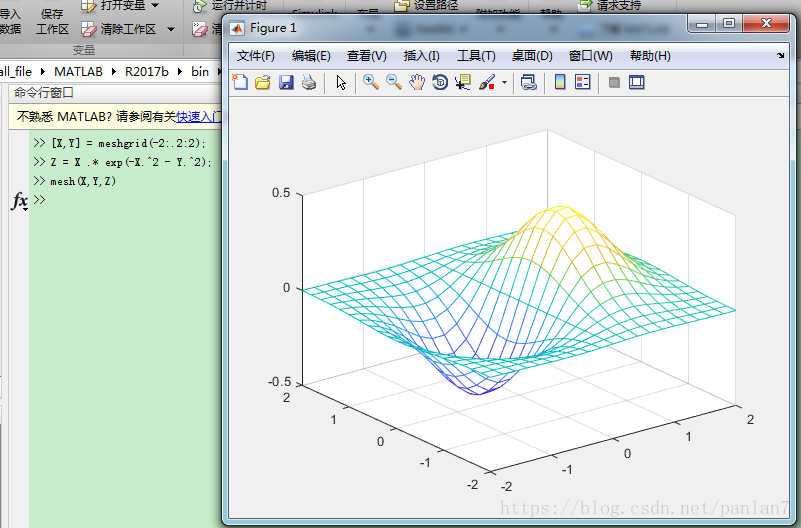This screenshot has height=528, width=801.
Task: Select the Zoom In magnifier tool
Action: [x=371, y=83]
